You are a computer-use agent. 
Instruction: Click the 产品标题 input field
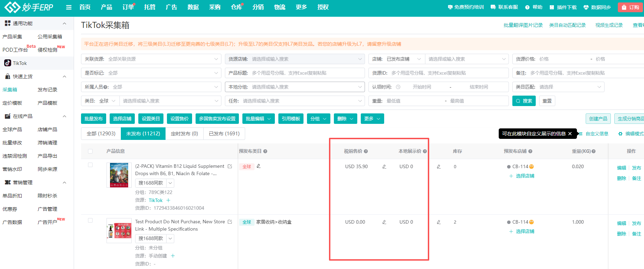(x=295, y=73)
